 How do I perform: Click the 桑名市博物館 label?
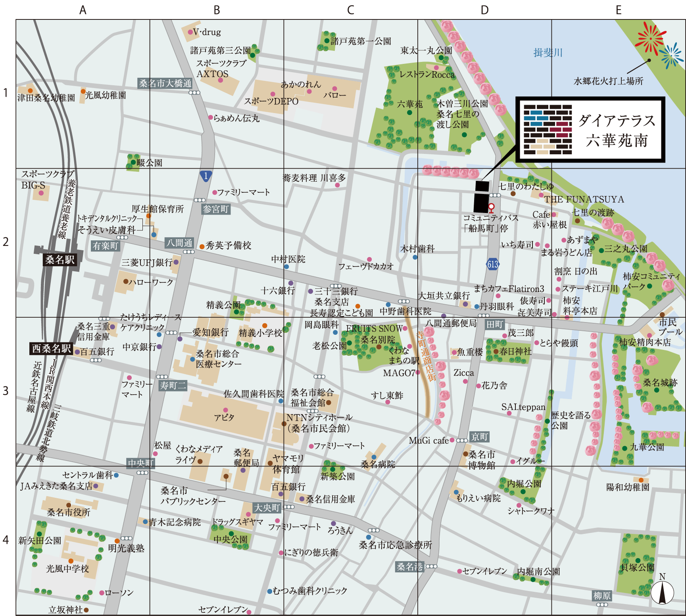click(x=482, y=460)
